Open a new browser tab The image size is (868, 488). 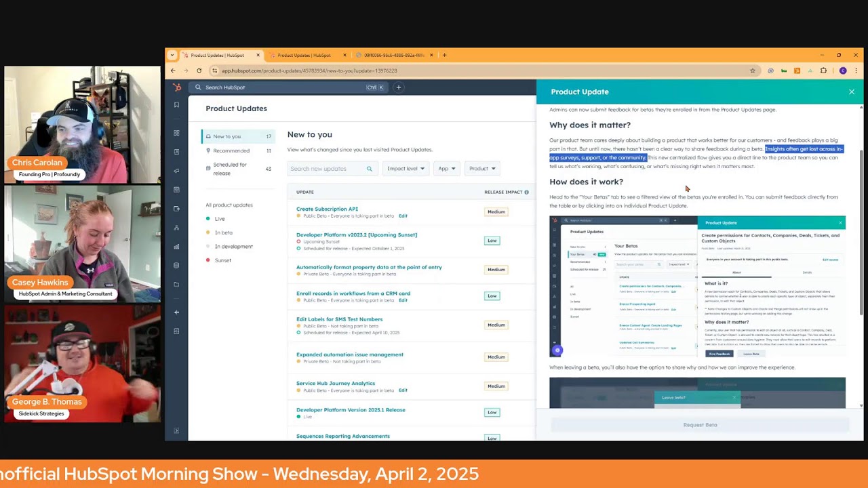444,55
